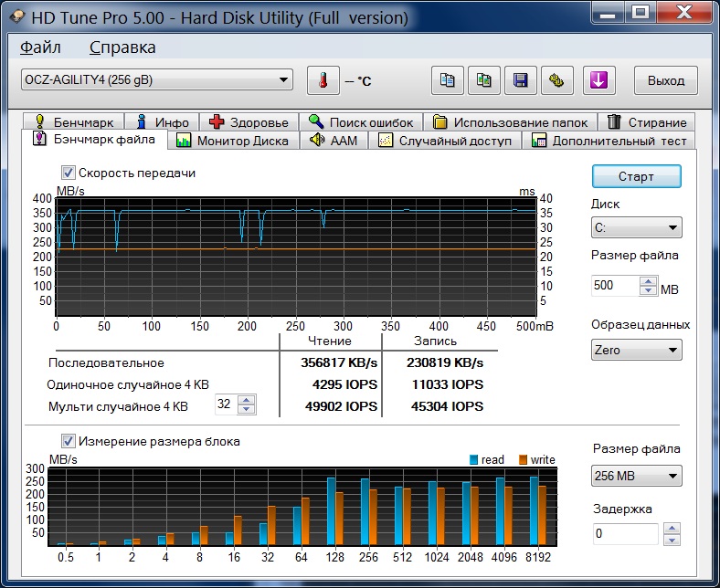
Task: Open the Файл menu
Action: click(40, 47)
